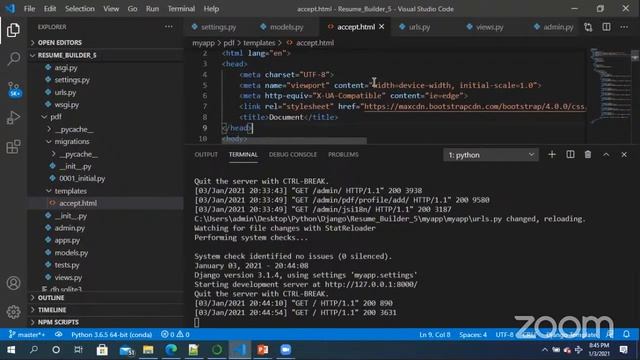
Task: Click the editor horizontal scrollbar
Action: [x=294, y=141]
